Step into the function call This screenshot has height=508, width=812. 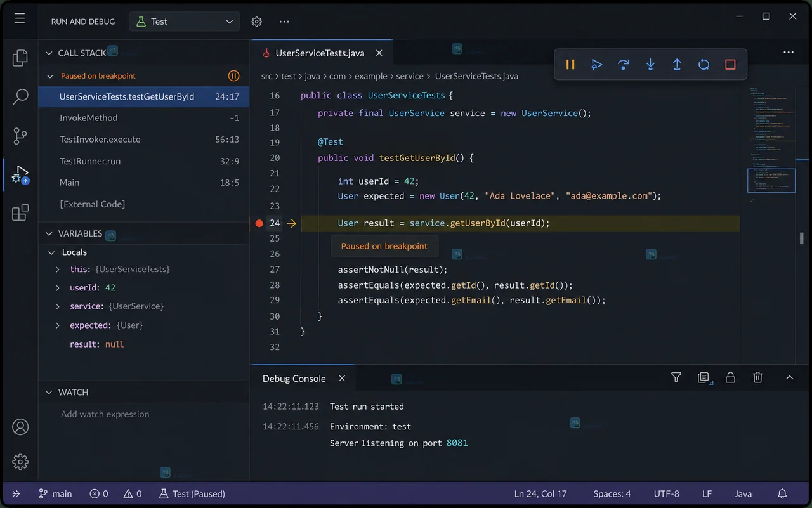[650, 65]
